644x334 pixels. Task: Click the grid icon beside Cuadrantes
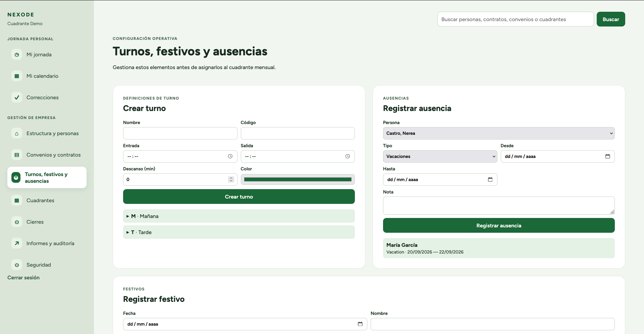pos(17,201)
